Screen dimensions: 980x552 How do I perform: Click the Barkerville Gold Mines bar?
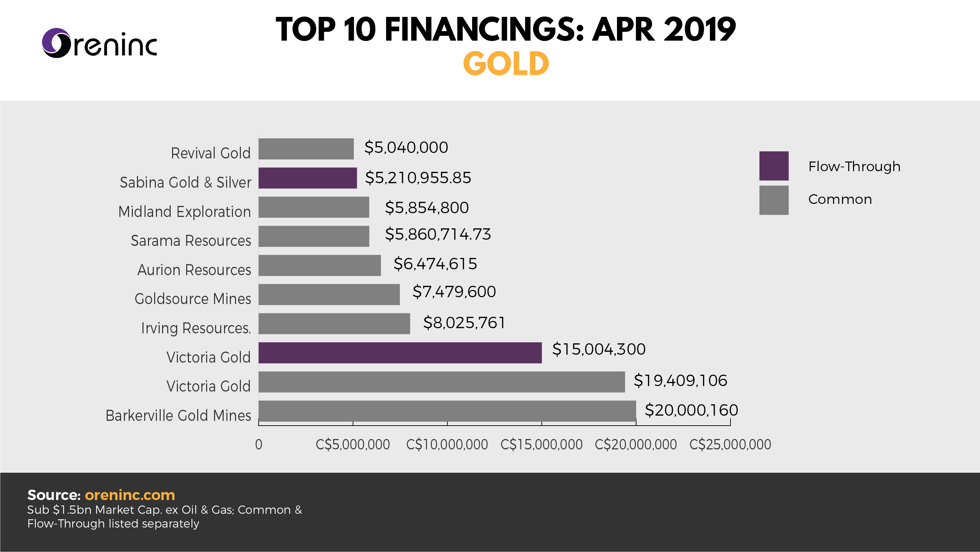pos(447,411)
